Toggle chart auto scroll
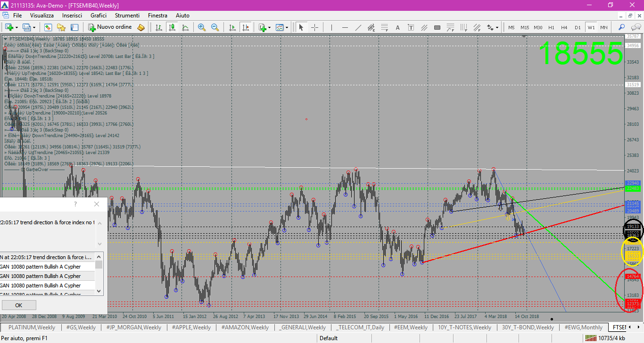Image resolution: width=644 pixels, height=343 pixels. 232,27
